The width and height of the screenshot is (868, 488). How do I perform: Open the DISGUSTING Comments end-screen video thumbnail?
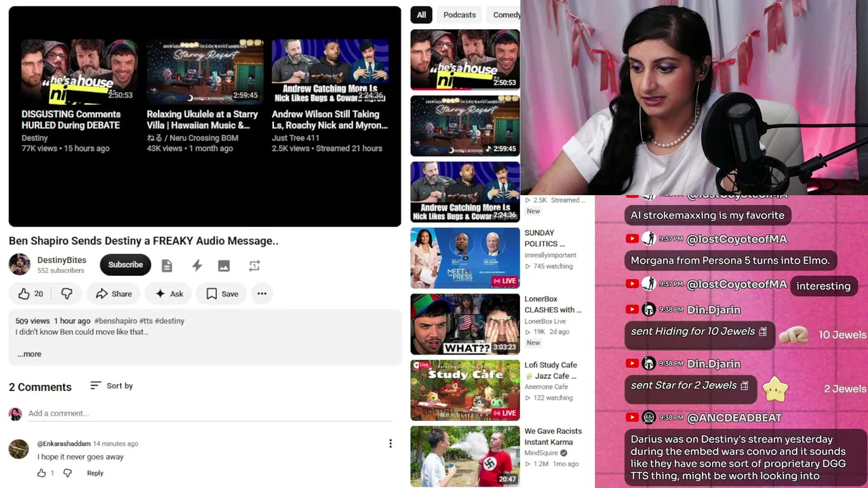(x=79, y=71)
